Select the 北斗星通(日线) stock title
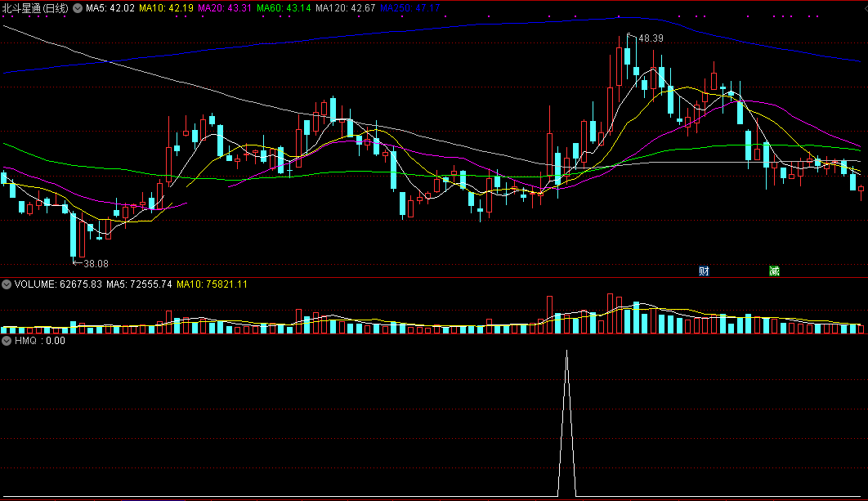Image resolution: width=868 pixels, height=501 pixels. point(35,8)
